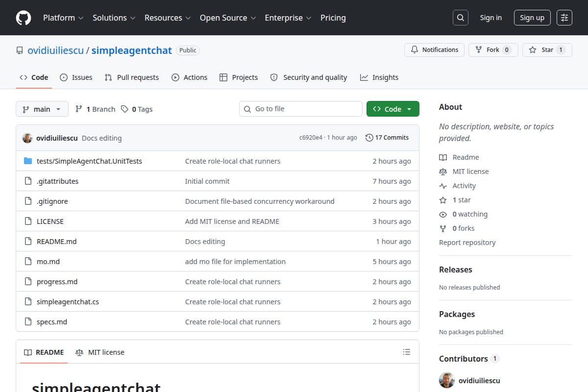Switch to MIT license tab in README panel
The height and width of the screenshot is (392, 588).
(100, 352)
